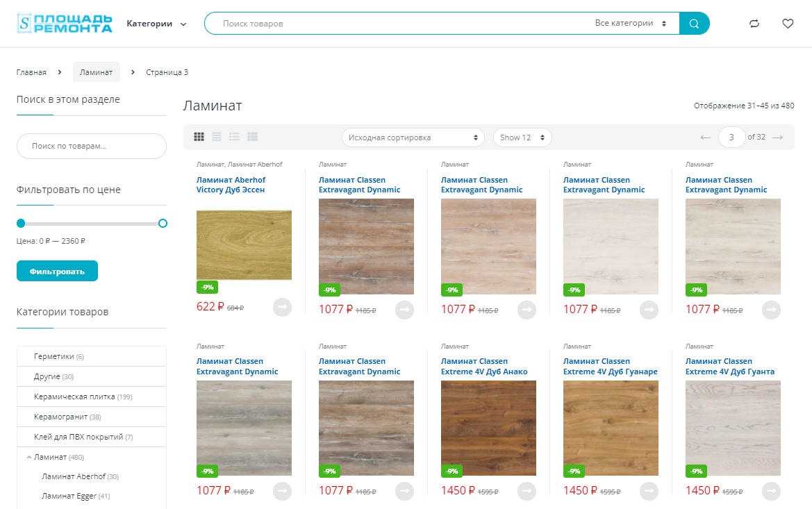The height and width of the screenshot is (509, 812).
Task: Open the compare products icon
Action: point(754,24)
